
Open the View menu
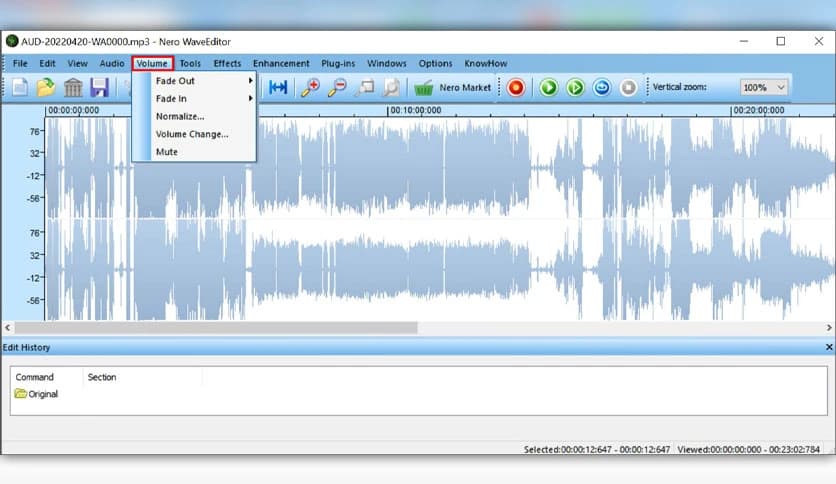click(x=77, y=63)
